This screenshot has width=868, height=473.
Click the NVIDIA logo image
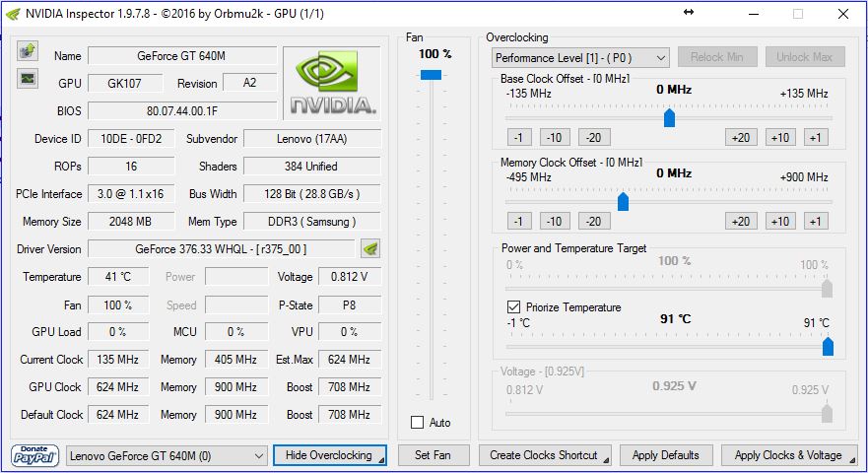[x=332, y=83]
